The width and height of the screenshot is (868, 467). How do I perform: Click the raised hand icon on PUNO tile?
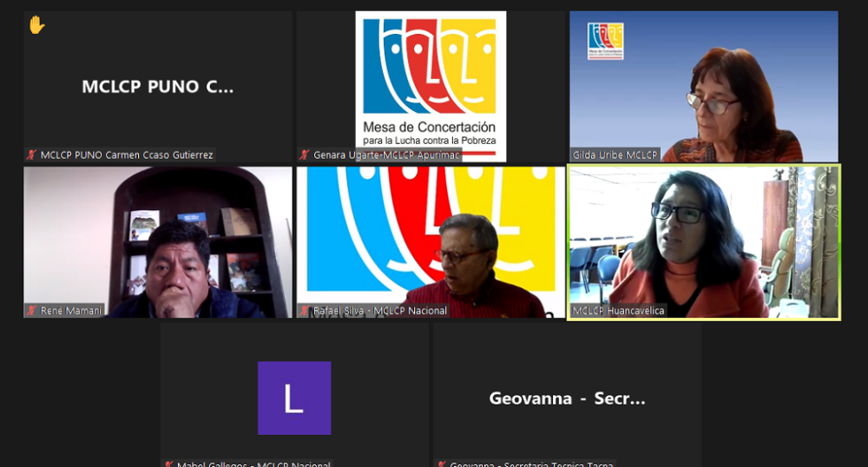[36, 25]
